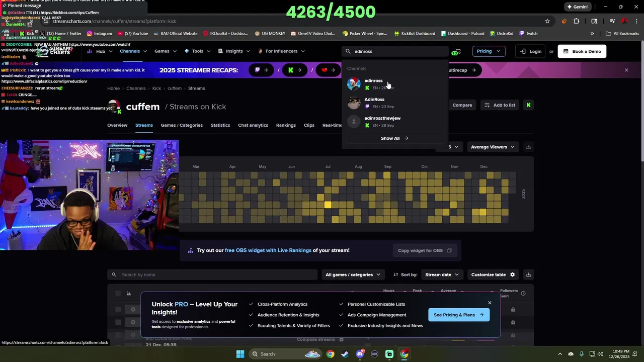
Task: Open the Average Viewers dropdown
Action: tap(492, 147)
